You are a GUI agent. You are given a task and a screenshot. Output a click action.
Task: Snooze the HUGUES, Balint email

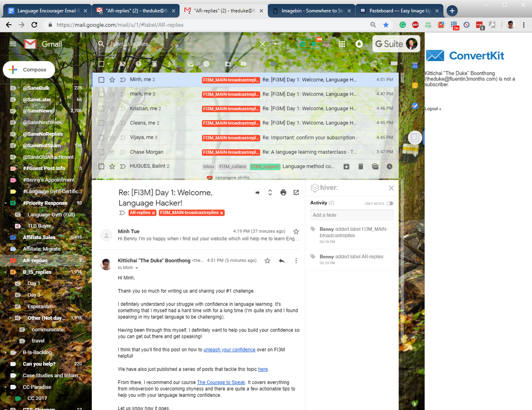coord(390,166)
